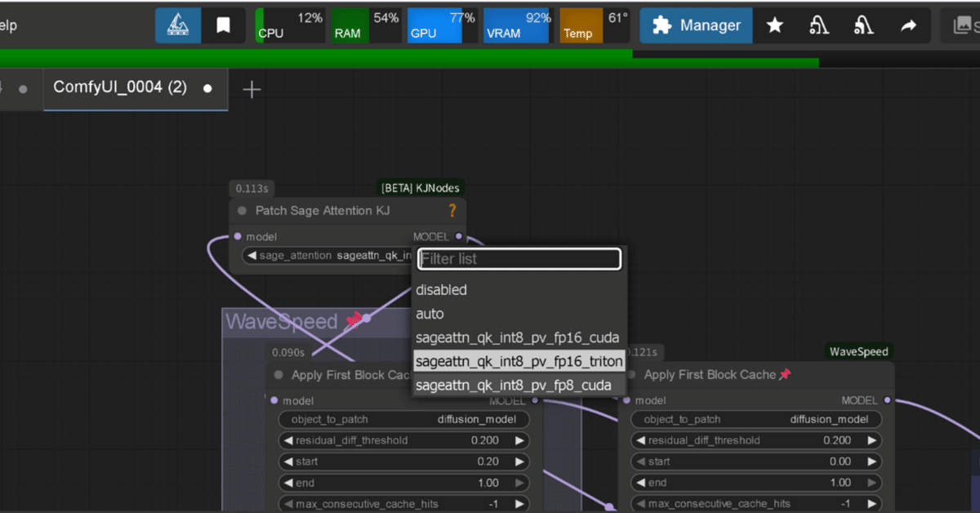Toggle collapse dot on right Apply First Block Cache
The image size is (980, 513).
pos(630,375)
